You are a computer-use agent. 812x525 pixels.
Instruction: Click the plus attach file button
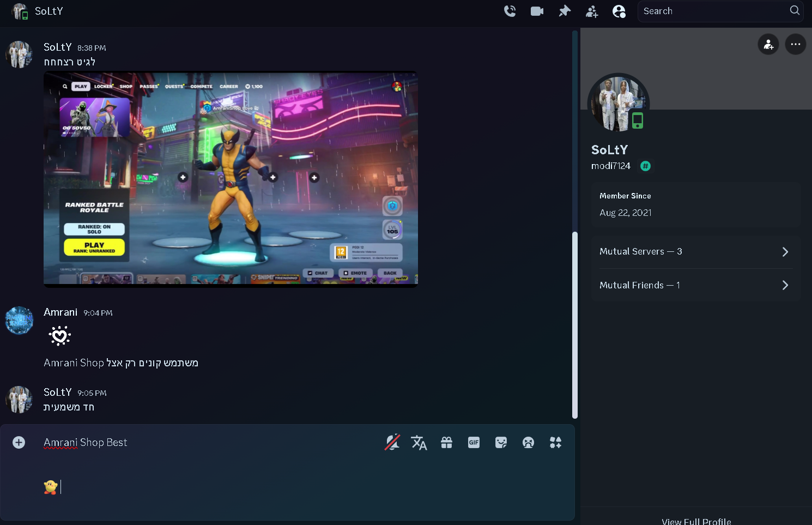click(x=19, y=442)
